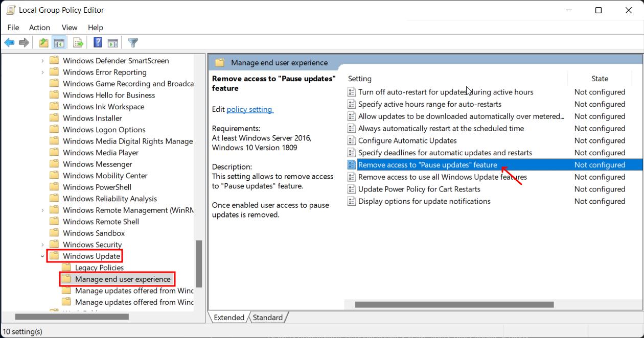Image resolution: width=644 pixels, height=338 pixels.
Task: Click the settings list horizontal scrollbar thumb
Action: (454, 305)
